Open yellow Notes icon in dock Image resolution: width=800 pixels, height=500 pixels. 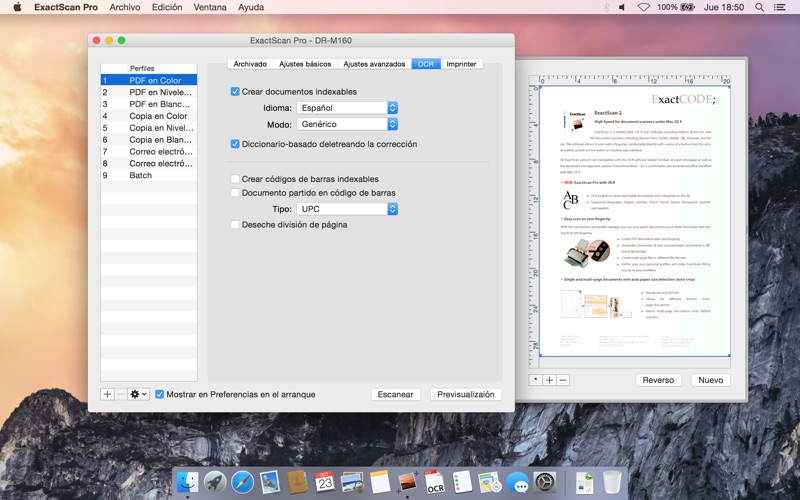click(x=380, y=482)
